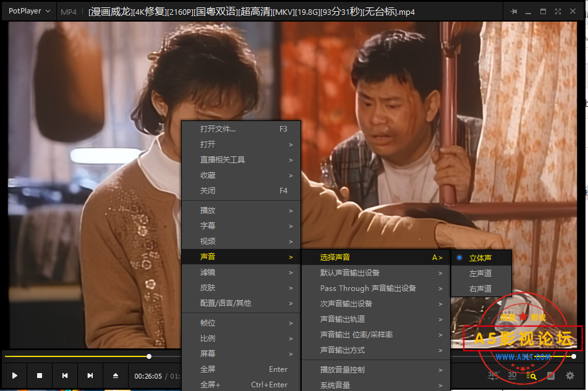This screenshot has width=588, height=391.
Task: Open the 比例 submenu
Action: click(x=241, y=338)
